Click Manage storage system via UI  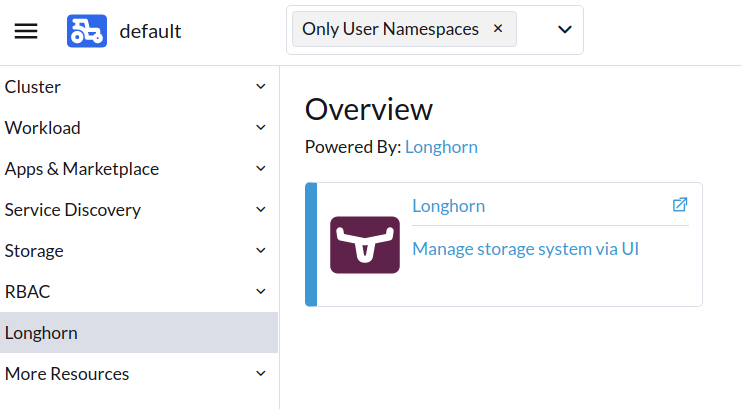[x=525, y=248]
